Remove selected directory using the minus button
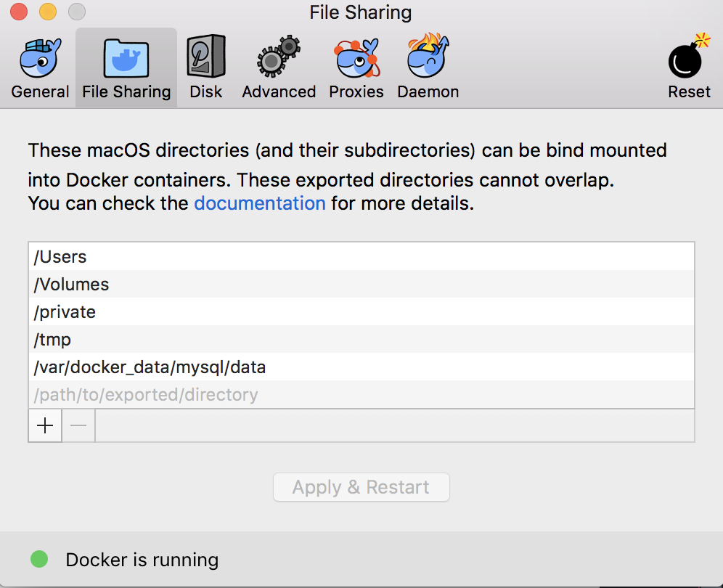This screenshot has width=723, height=588. 78,425
